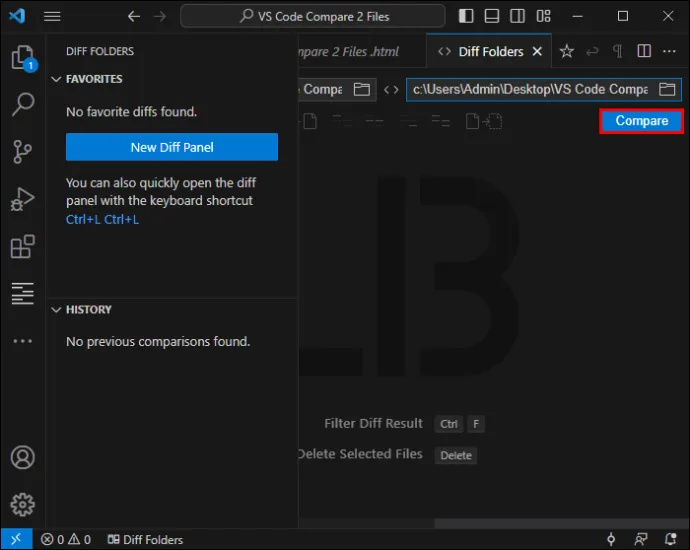Add current diff to favorites star
The image size is (690, 550).
566,51
